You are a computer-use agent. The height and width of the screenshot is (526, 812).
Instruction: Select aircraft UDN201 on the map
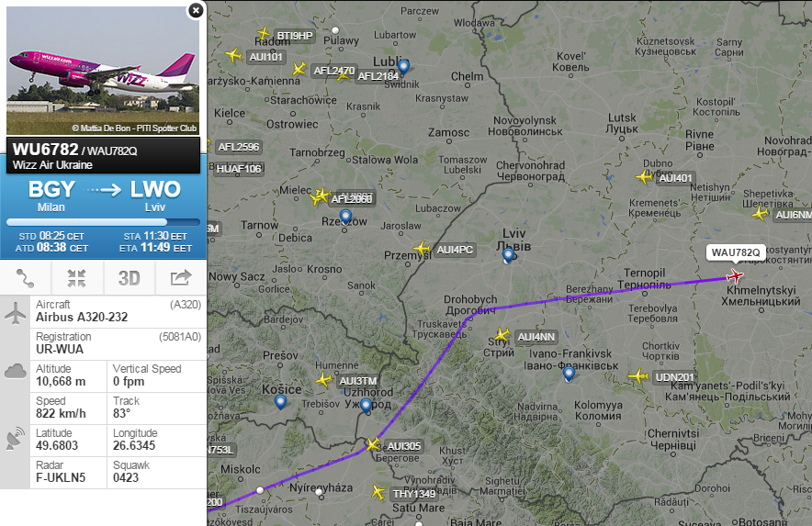pos(638,376)
